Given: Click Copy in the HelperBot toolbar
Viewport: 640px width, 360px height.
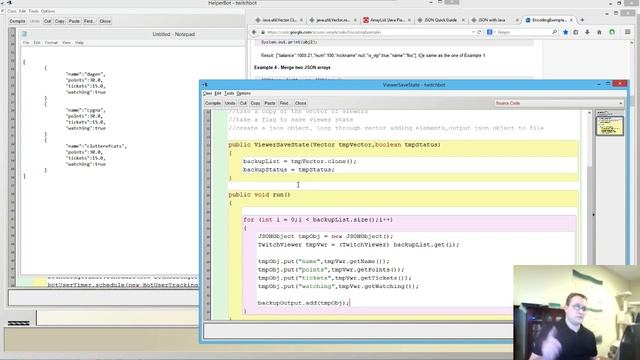Looking at the screenshot, I should pos(60,21).
